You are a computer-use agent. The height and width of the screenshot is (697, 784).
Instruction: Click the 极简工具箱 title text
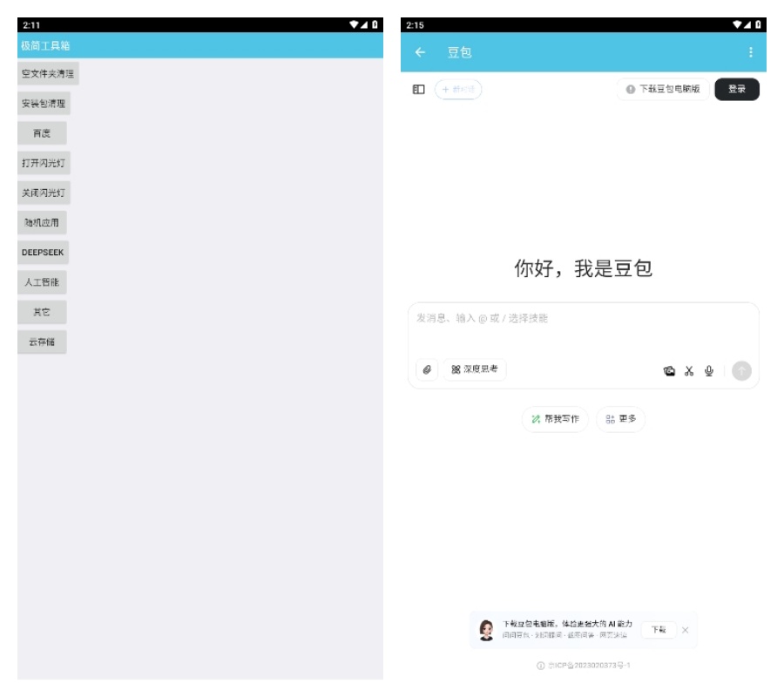pyautogui.click(x=45, y=46)
